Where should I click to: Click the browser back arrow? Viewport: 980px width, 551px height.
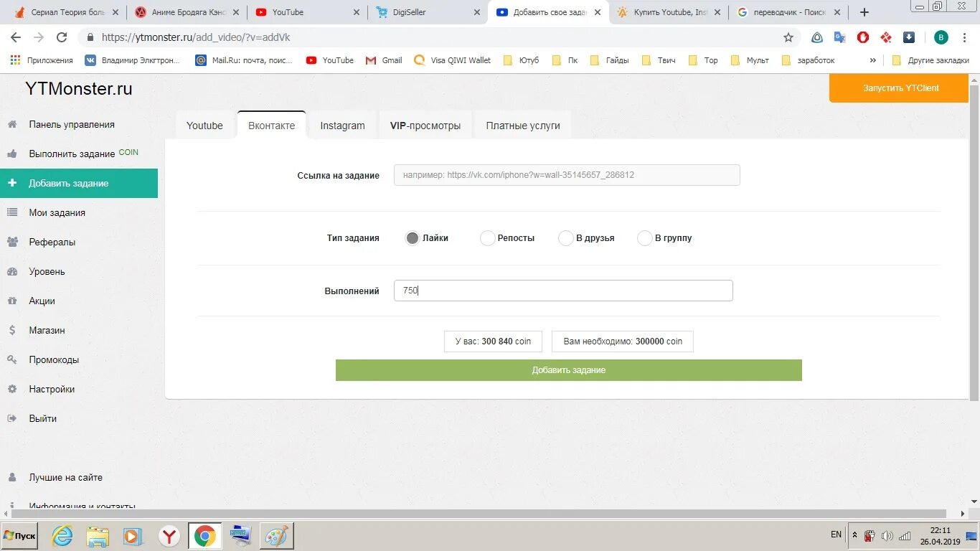pyautogui.click(x=16, y=37)
